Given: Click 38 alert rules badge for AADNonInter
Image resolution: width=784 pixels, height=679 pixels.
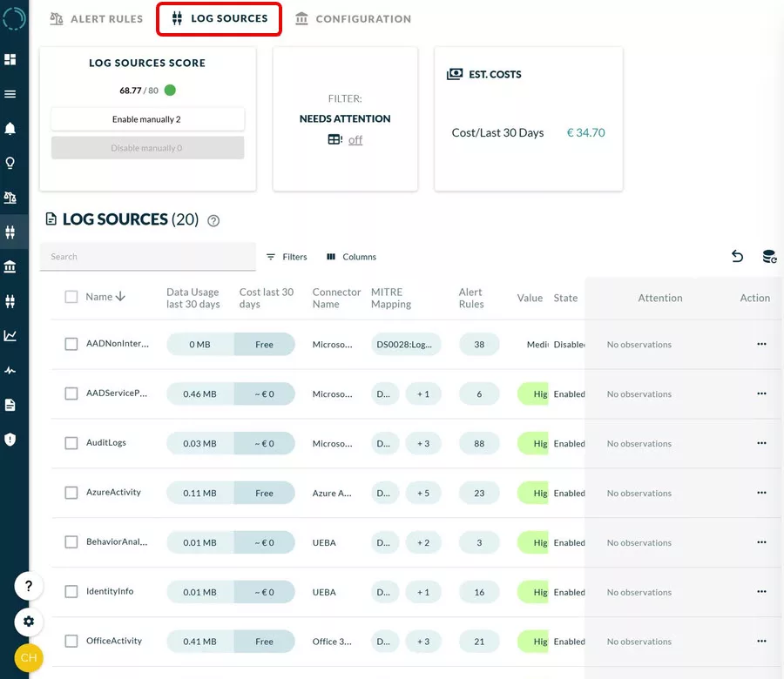Looking at the screenshot, I should point(479,344).
